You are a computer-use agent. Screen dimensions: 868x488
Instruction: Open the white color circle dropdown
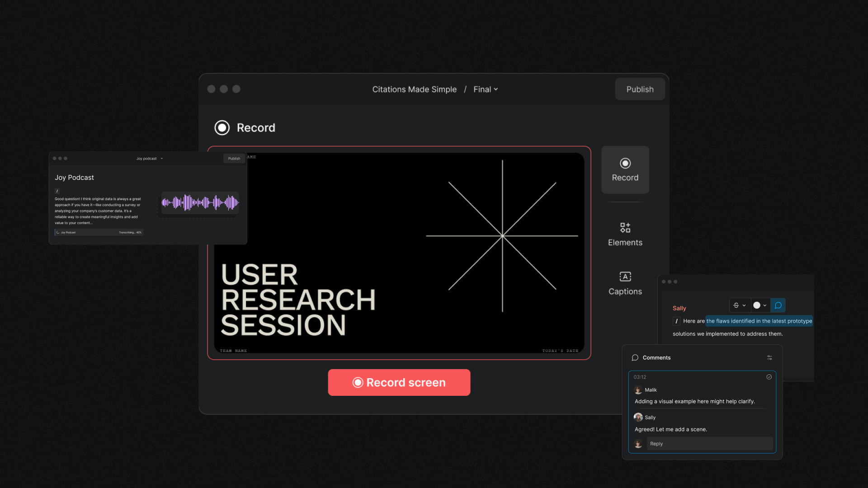pyautogui.click(x=760, y=305)
